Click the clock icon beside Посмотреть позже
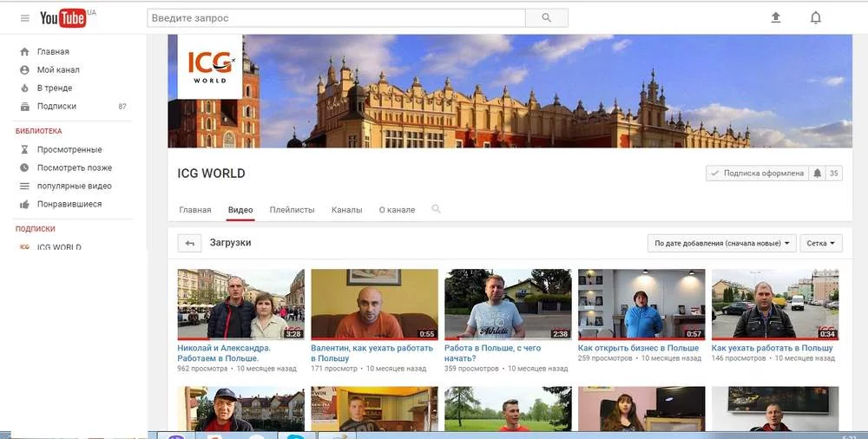Screen dimensions: 868x439 tap(24, 167)
